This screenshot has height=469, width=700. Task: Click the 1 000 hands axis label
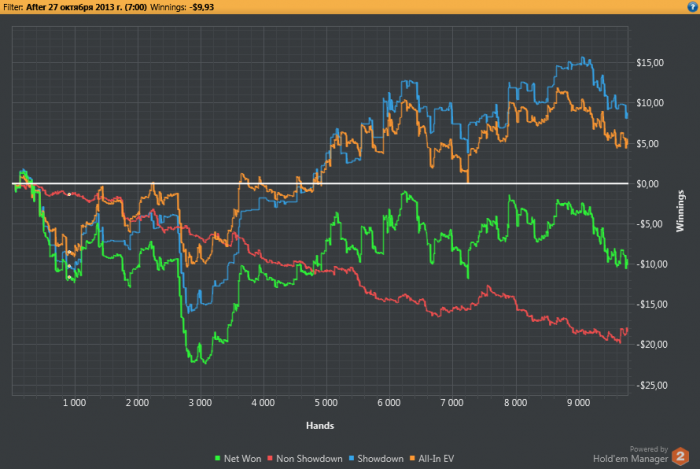click(74, 403)
